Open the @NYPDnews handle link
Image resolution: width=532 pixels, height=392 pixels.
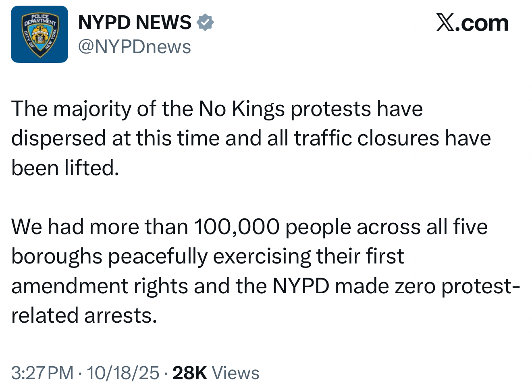tap(134, 47)
